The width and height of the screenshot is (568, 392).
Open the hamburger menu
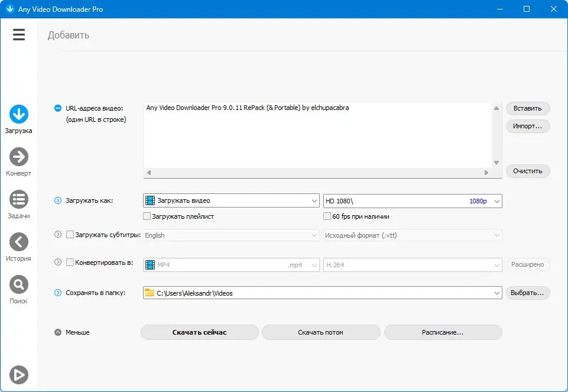(x=18, y=34)
